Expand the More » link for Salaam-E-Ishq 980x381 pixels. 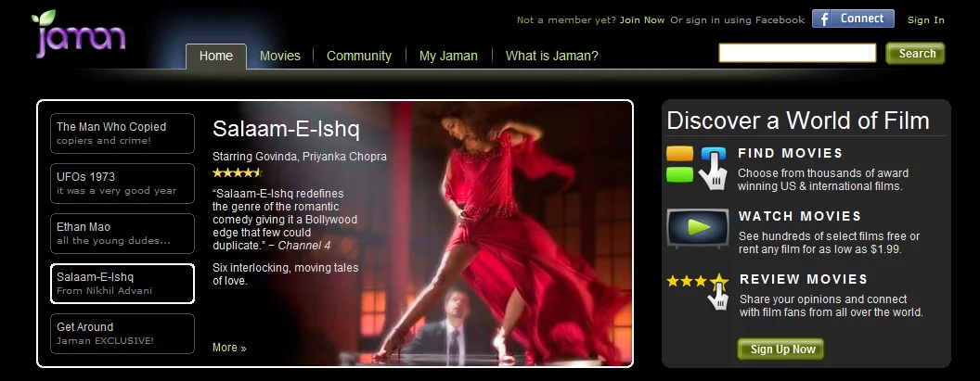(x=229, y=348)
